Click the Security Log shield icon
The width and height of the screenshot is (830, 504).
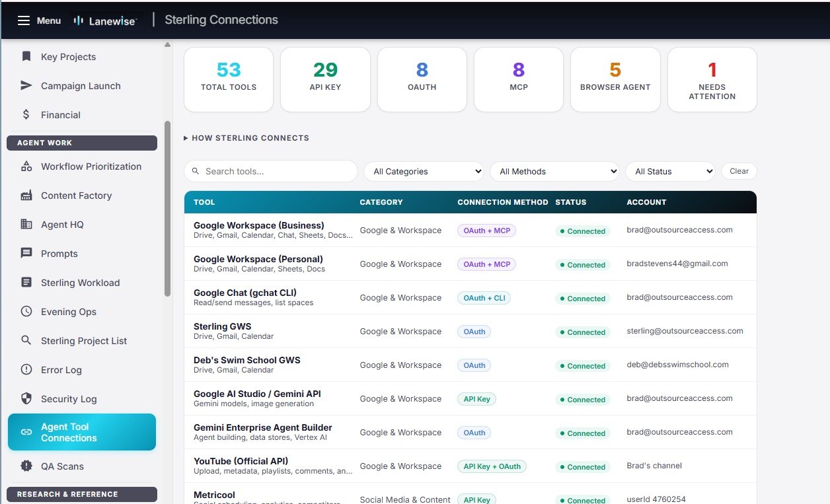coord(26,399)
